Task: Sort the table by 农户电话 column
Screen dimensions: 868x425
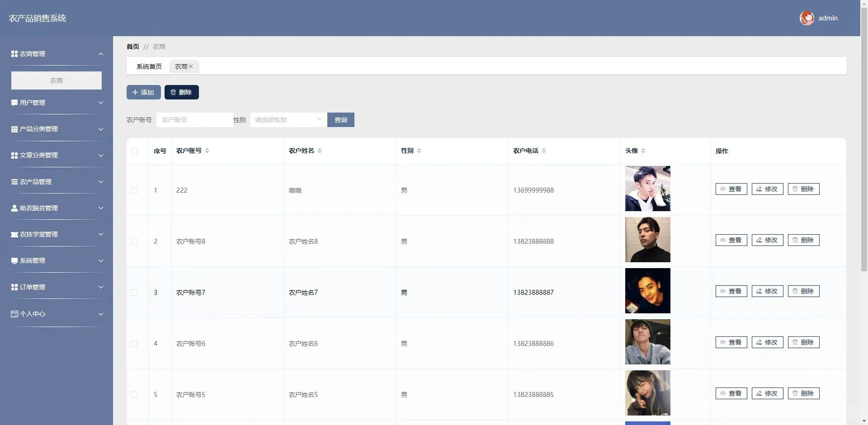Action: 545,151
